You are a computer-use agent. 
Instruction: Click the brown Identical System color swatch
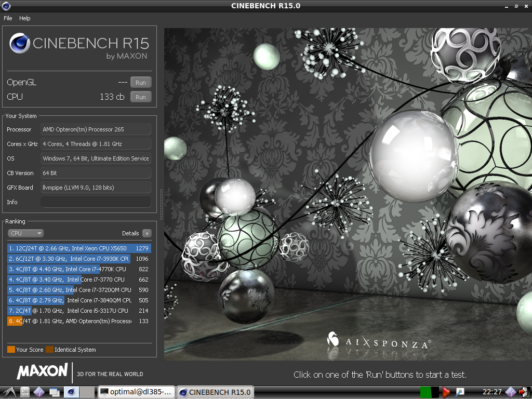click(49, 350)
